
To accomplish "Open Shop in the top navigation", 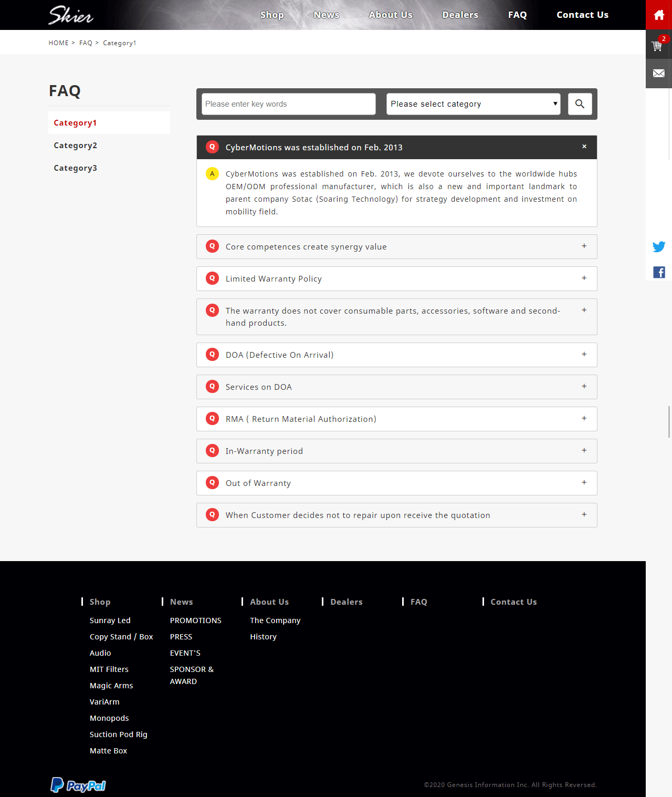I will (272, 15).
